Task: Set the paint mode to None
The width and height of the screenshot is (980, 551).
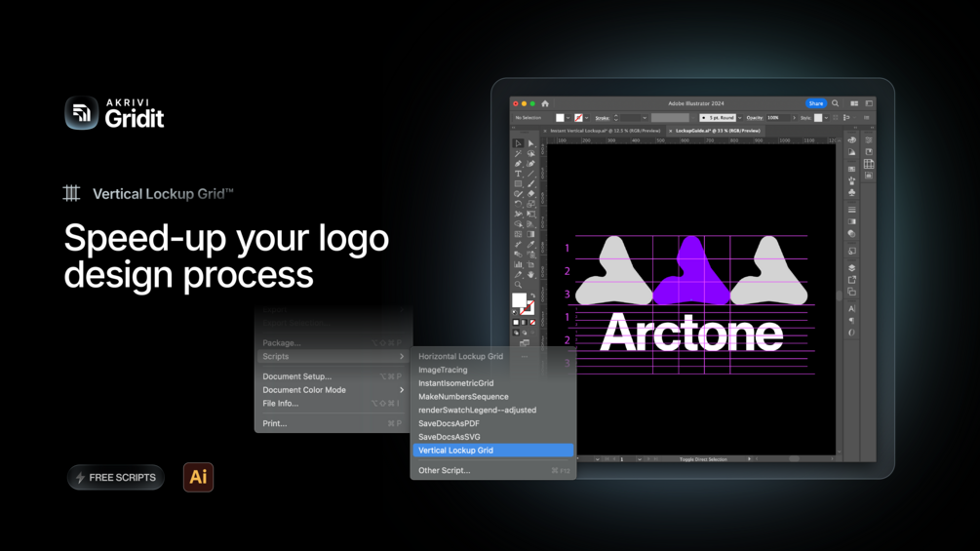Action: 532,322
